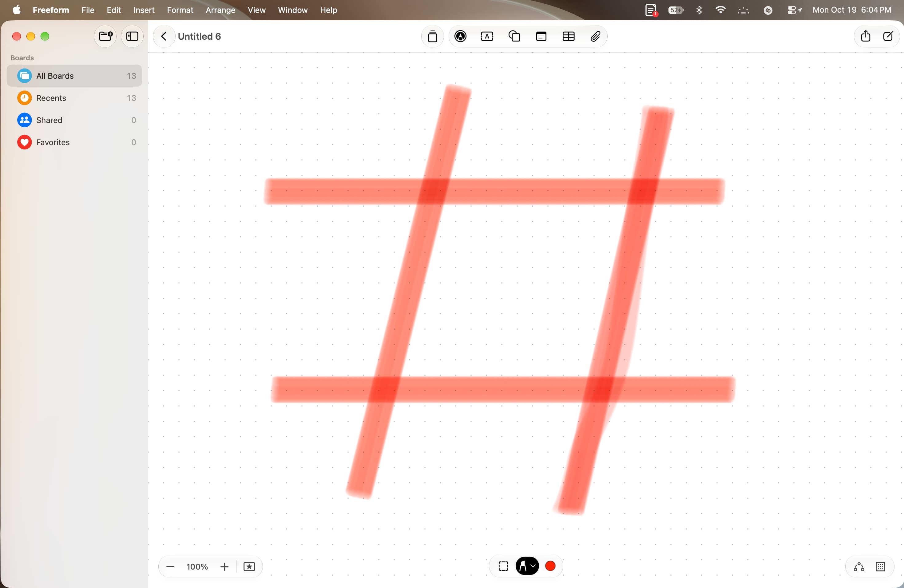The height and width of the screenshot is (588, 904).
Task: Create a new board folder icon
Action: point(105,37)
